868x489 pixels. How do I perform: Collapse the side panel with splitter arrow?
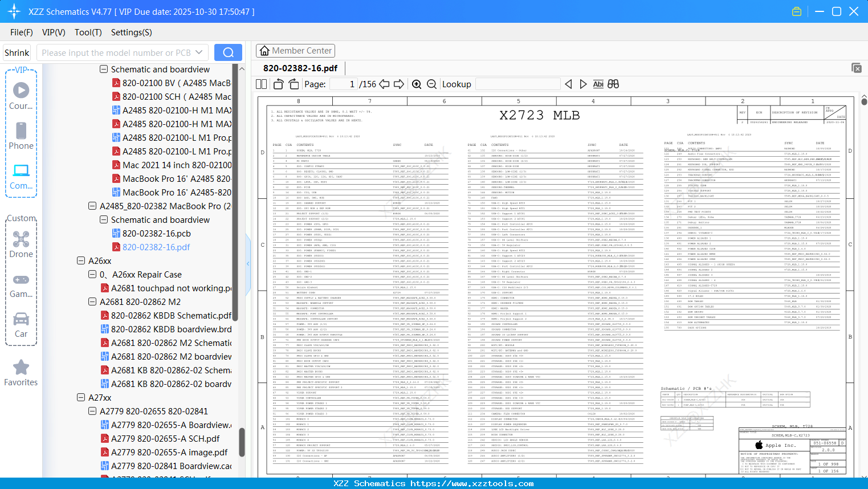click(248, 264)
